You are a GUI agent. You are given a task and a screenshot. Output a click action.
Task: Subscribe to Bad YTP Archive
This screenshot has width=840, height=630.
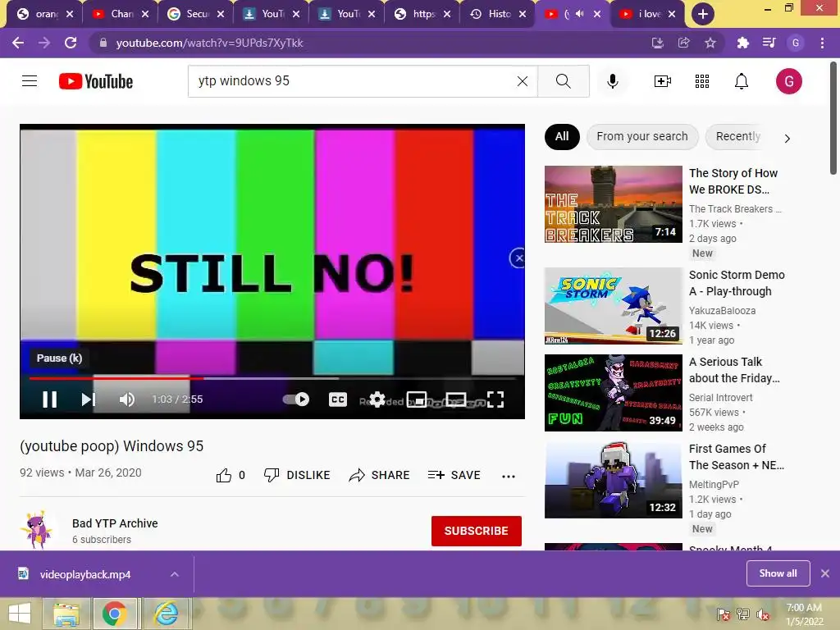pos(477,531)
